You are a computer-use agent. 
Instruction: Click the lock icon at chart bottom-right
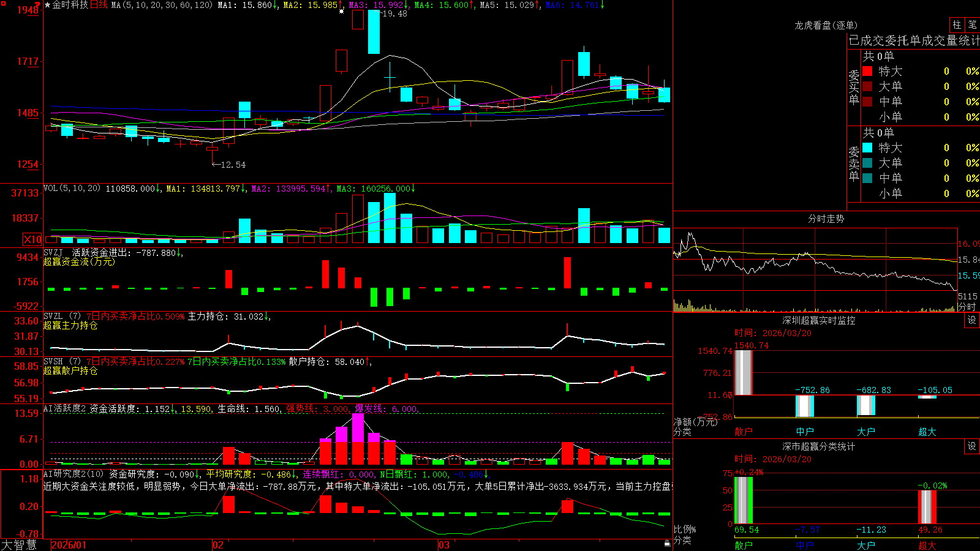(x=668, y=543)
